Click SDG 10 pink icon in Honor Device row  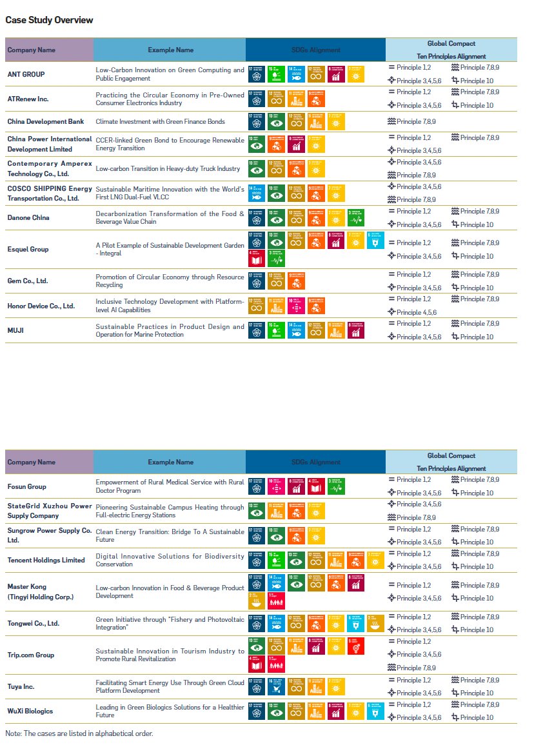297,305
